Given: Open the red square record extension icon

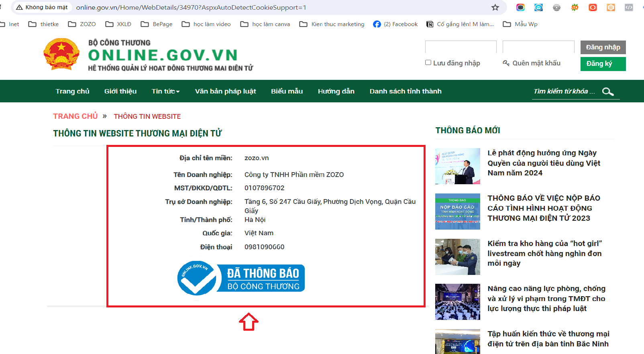Looking at the screenshot, I should [593, 7].
